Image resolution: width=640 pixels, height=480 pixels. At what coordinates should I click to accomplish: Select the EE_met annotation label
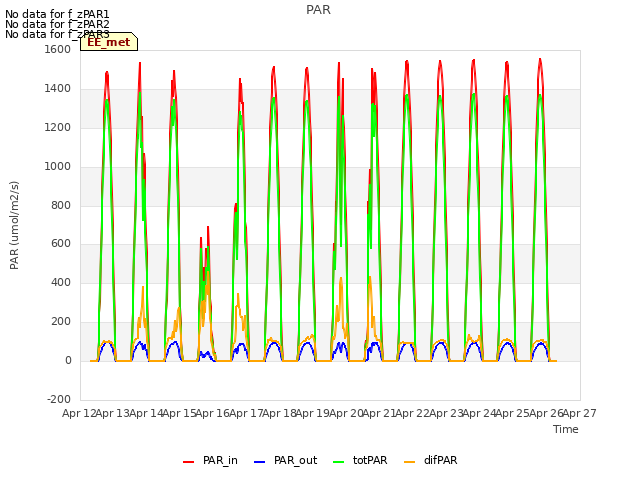[x=109, y=42]
